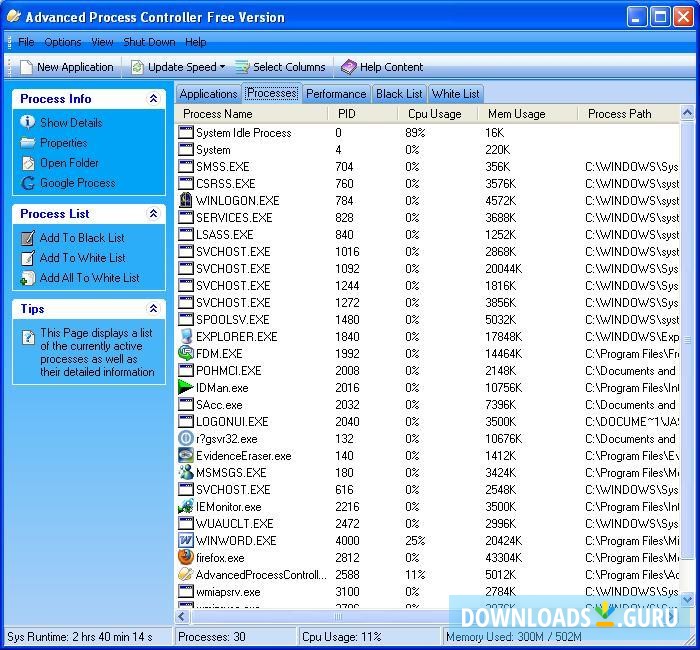Click the Show Details info icon
700x650 pixels.
28,122
